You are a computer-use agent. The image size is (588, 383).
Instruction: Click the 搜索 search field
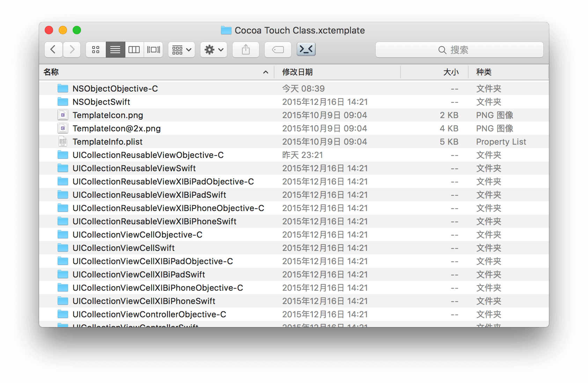[x=459, y=50]
